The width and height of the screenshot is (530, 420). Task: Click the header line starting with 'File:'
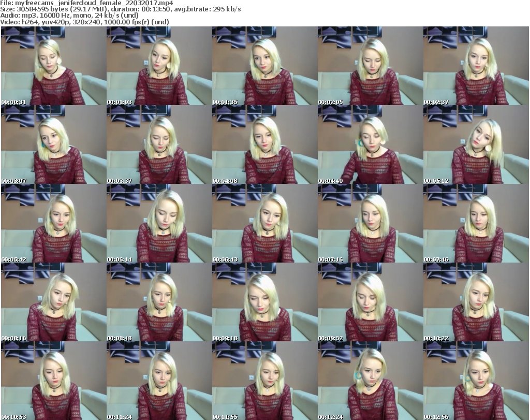coord(86,3)
